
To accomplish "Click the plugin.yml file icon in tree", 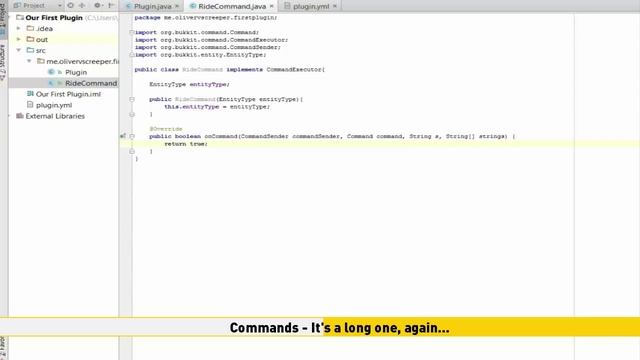I will tap(30, 105).
